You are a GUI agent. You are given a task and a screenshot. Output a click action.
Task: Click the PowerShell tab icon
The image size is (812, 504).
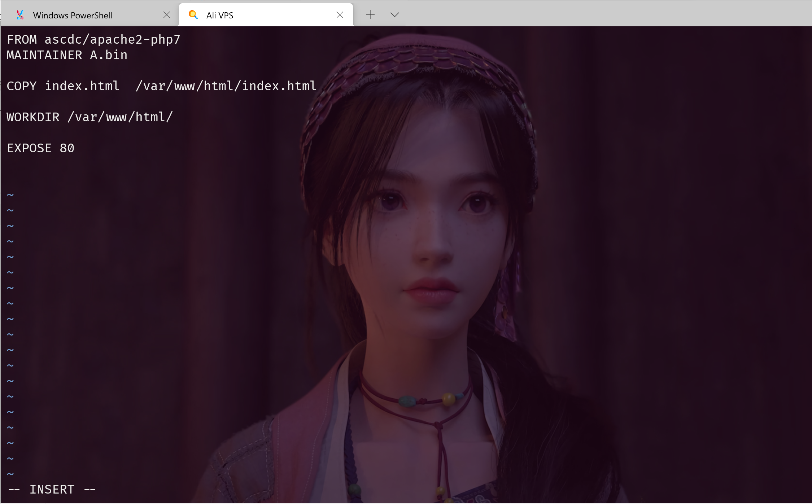point(20,15)
